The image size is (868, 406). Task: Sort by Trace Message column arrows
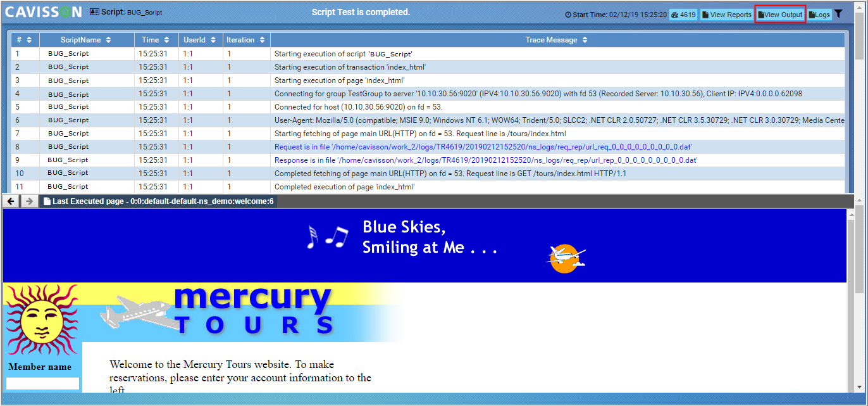coord(585,40)
